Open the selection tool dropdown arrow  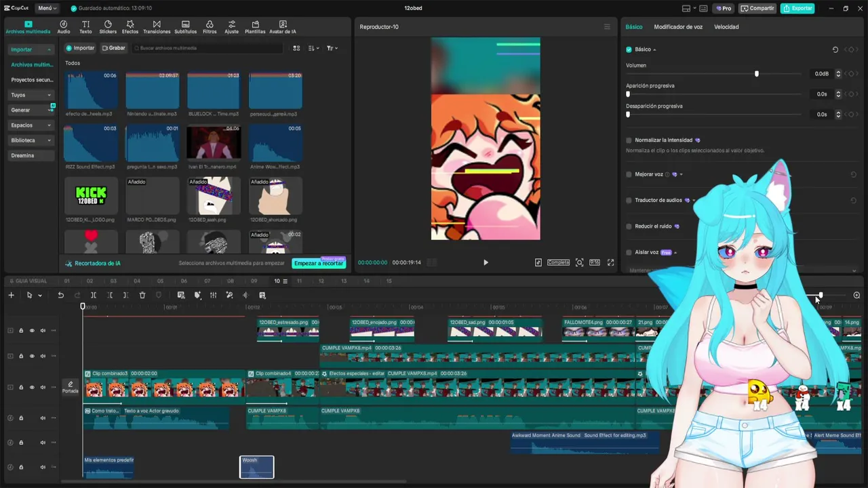pos(40,296)
